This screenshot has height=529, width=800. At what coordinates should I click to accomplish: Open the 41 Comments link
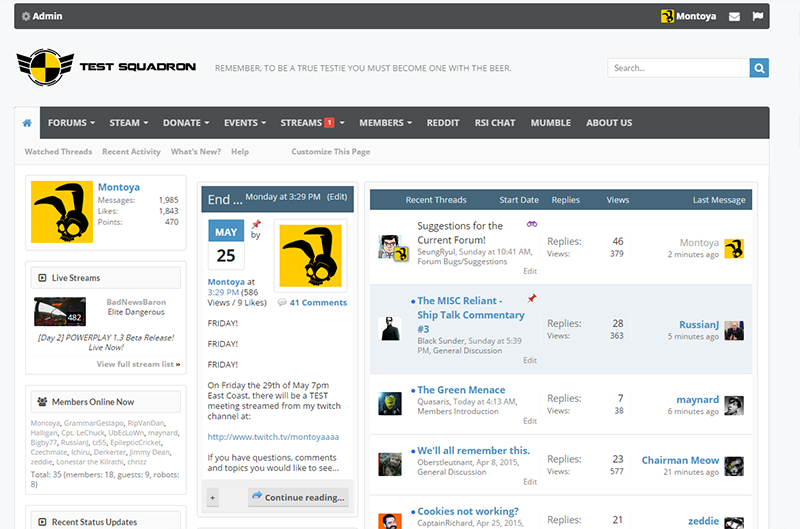(318, 302)
